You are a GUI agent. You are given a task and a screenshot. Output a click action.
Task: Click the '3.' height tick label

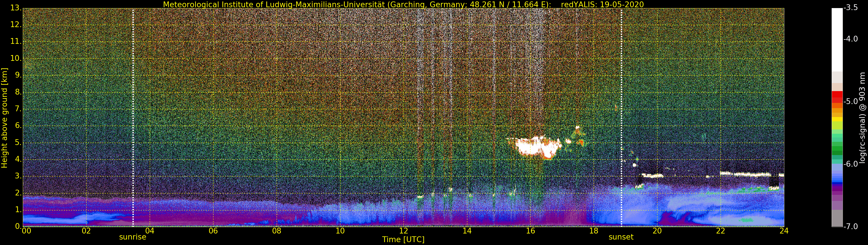pyautogui.click(x=18, y=176)
